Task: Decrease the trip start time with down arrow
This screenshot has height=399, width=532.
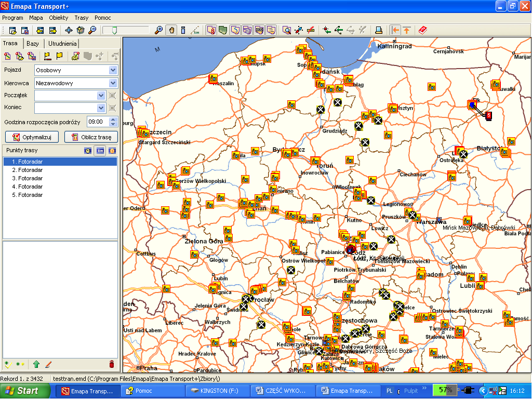Action: pos(113,124)
